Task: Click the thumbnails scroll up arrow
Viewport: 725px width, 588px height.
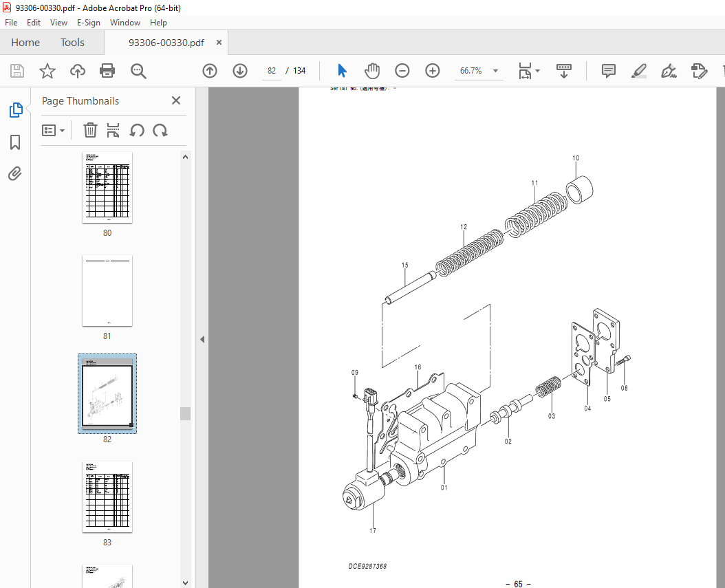Action: [x=186, y=157]
